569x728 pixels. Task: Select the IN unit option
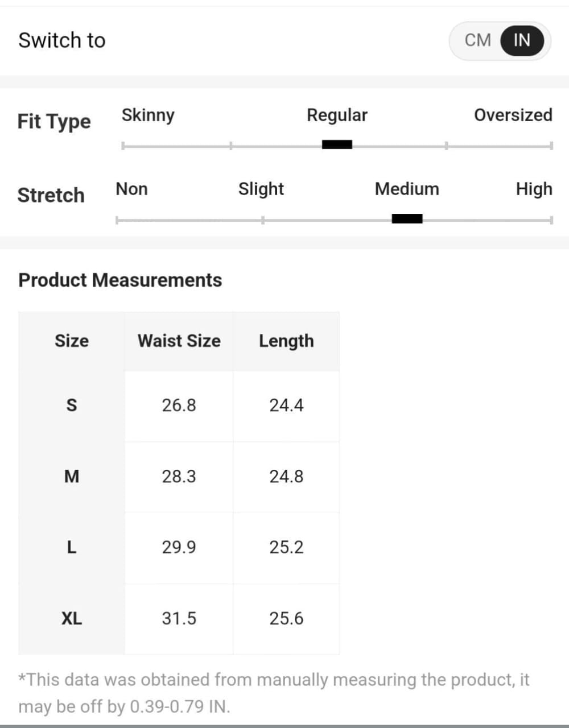click(x=522, y=40)
